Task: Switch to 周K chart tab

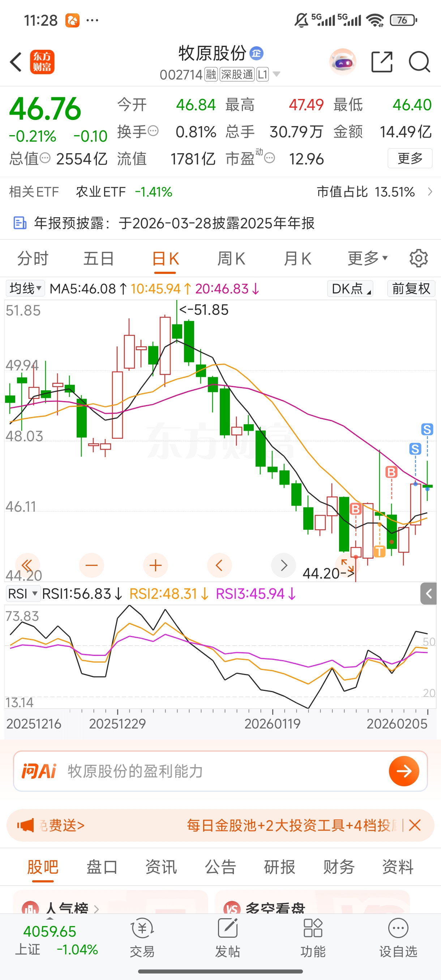Action: click(231, 258)
